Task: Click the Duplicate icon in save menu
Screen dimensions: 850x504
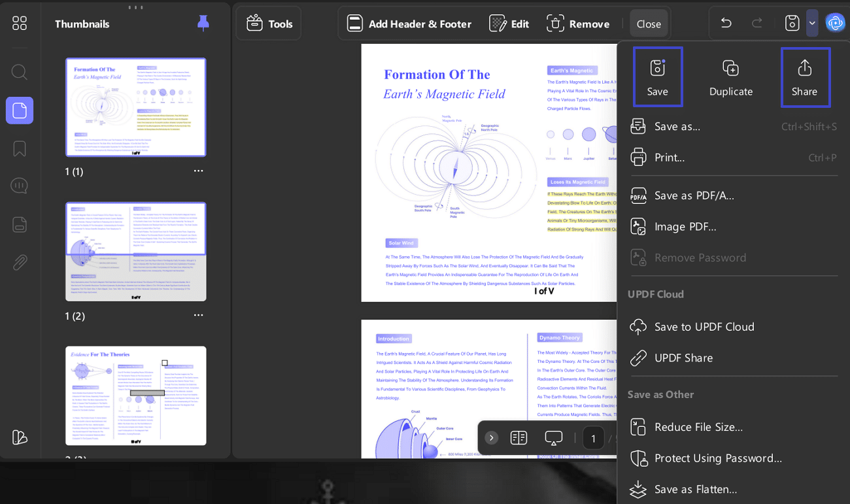Action: tap(730, 77)
